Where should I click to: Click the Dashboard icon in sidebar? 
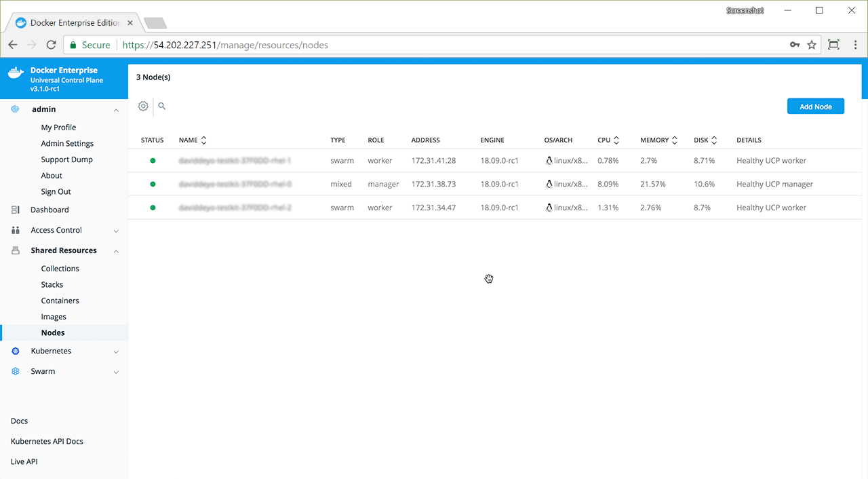pyautogui.click(x=16, y=210)
